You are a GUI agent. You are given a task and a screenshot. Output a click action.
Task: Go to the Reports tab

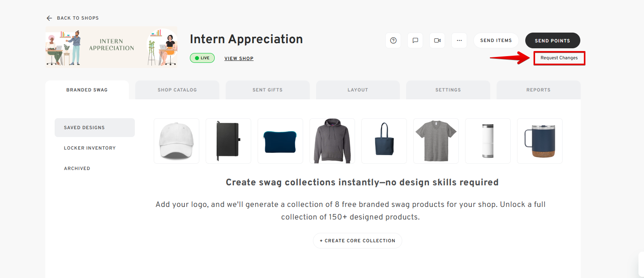[538, 90]
